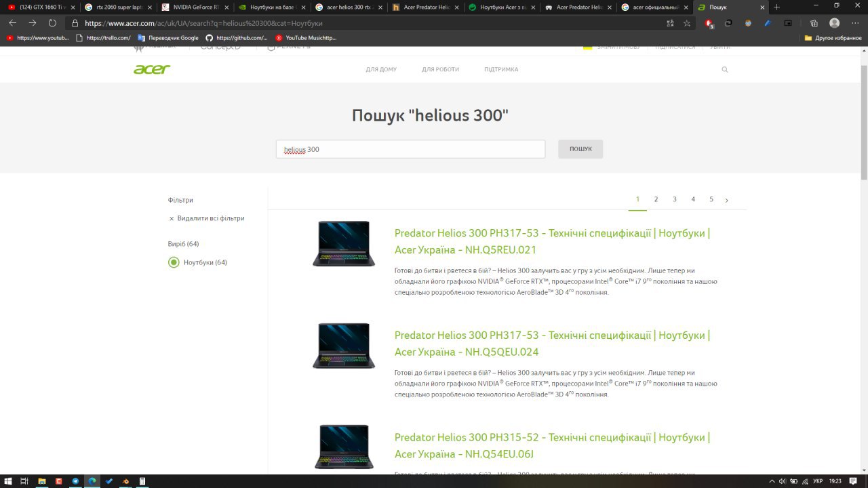The image size is (868, 488).
Task: Open the Predator Helios 300 NH.Q54EU.06J link
Action: coord(552,445)
